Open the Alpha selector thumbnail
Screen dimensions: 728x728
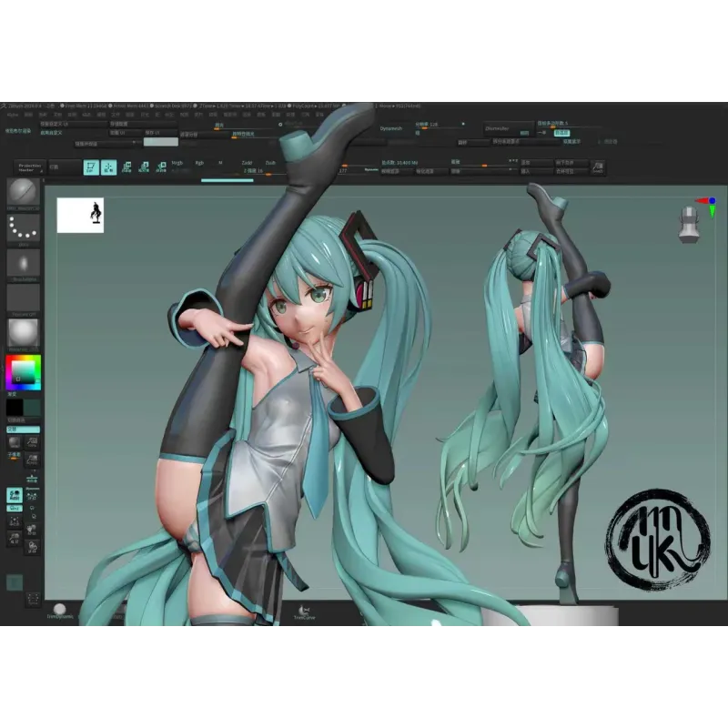(x=23, y=262)
